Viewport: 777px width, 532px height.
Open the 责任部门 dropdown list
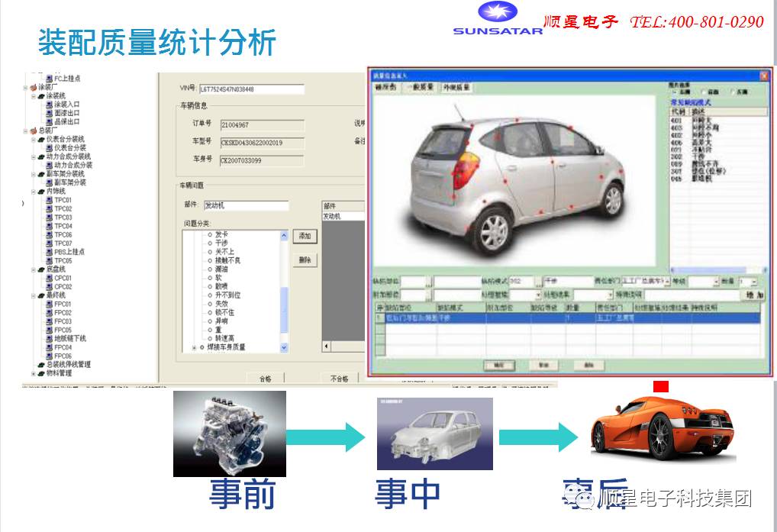[666, 282]
